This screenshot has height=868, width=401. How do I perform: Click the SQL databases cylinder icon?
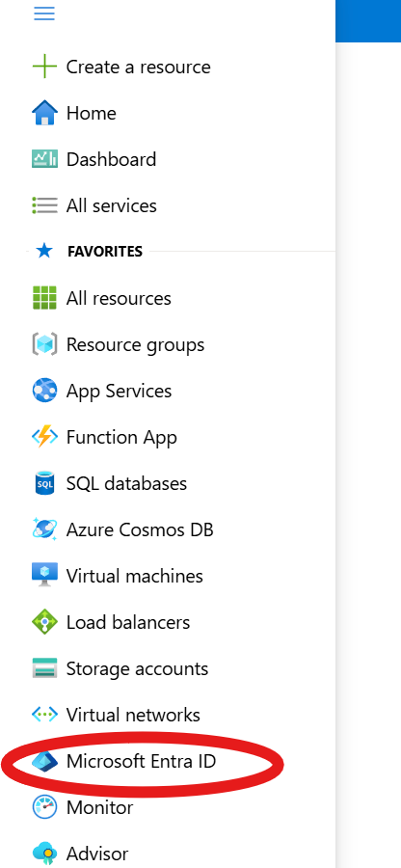(44, 483)
